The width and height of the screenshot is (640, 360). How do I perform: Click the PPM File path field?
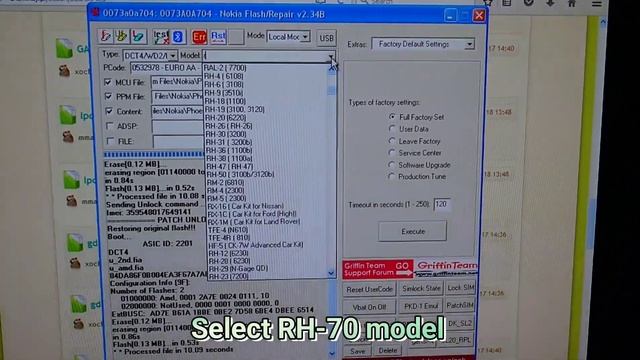click(178, 96)
